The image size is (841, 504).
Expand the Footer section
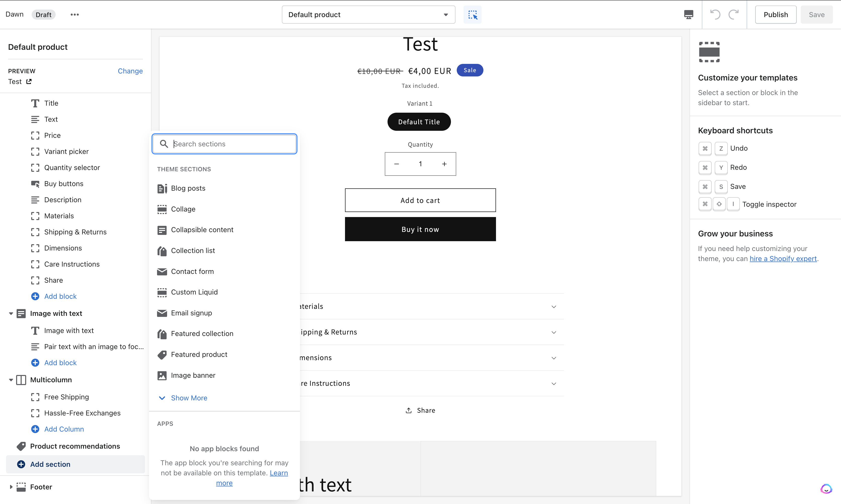pos(11,486)
